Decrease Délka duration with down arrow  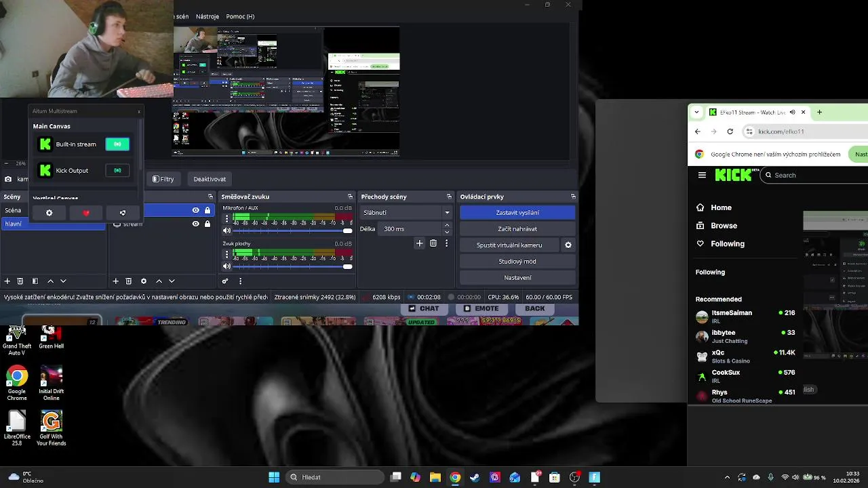point(447,232)
